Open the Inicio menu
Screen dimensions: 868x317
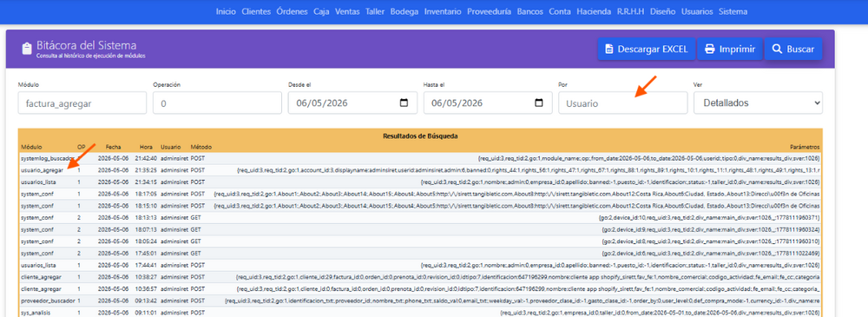(226, 11)
